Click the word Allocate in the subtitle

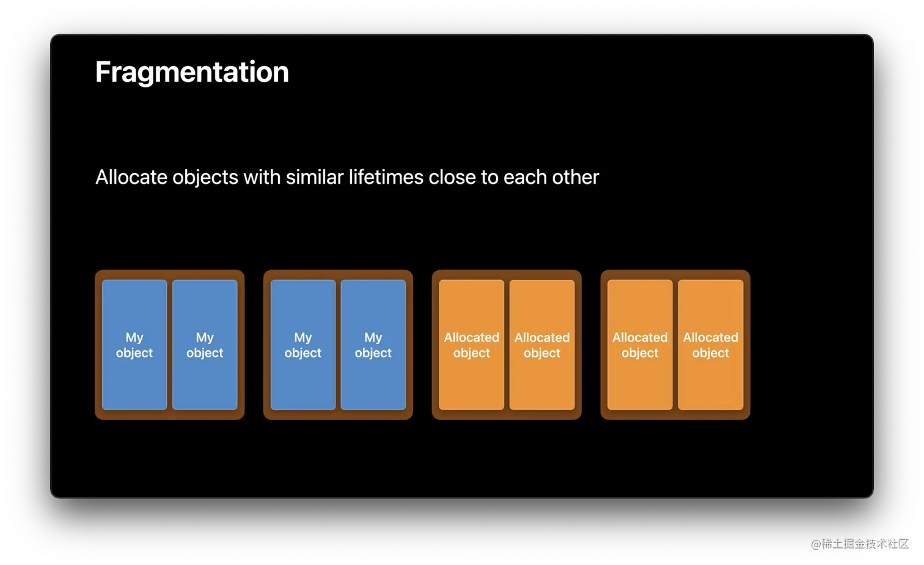click(x=131, y=177)
